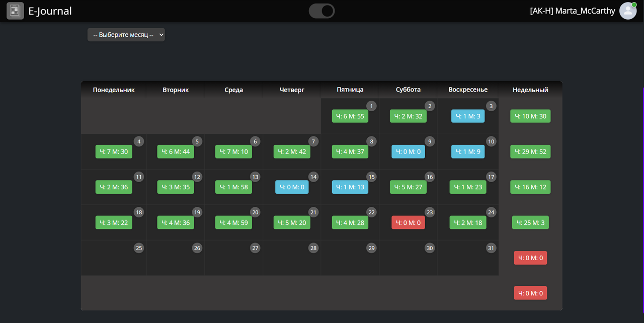Click weekly total "Ч: 10 М: 30"

coord(530,116)
